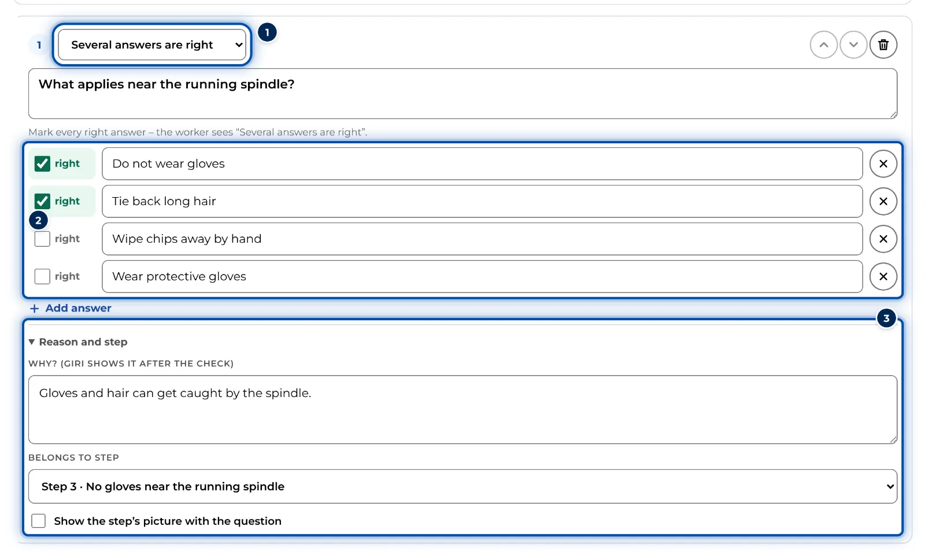Edit the "Tie back long hair" answer field
925x560 pixels.
tap(482, 201)
